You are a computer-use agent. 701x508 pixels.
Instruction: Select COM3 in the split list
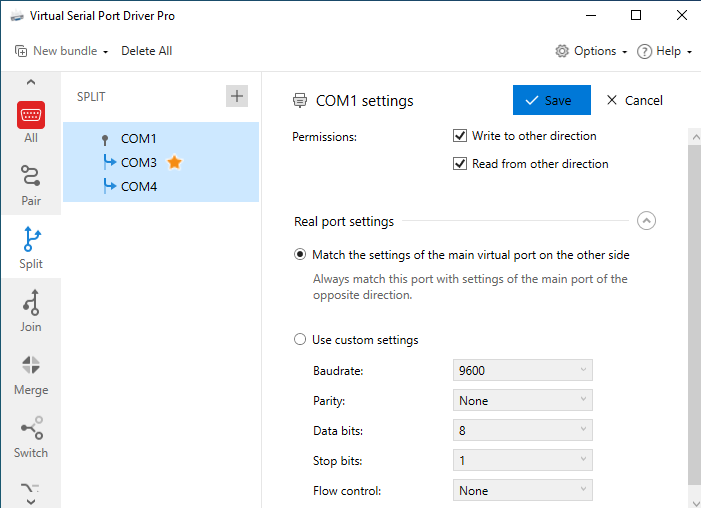point(139,162)
